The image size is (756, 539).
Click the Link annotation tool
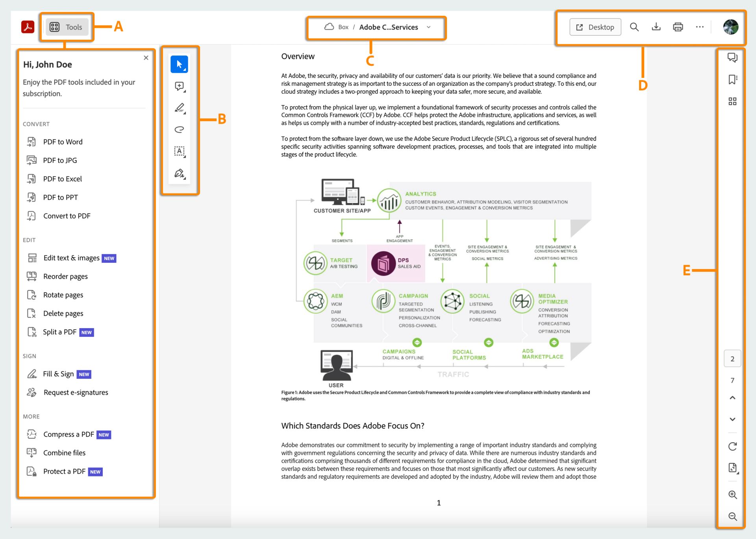tap(180, 129)
